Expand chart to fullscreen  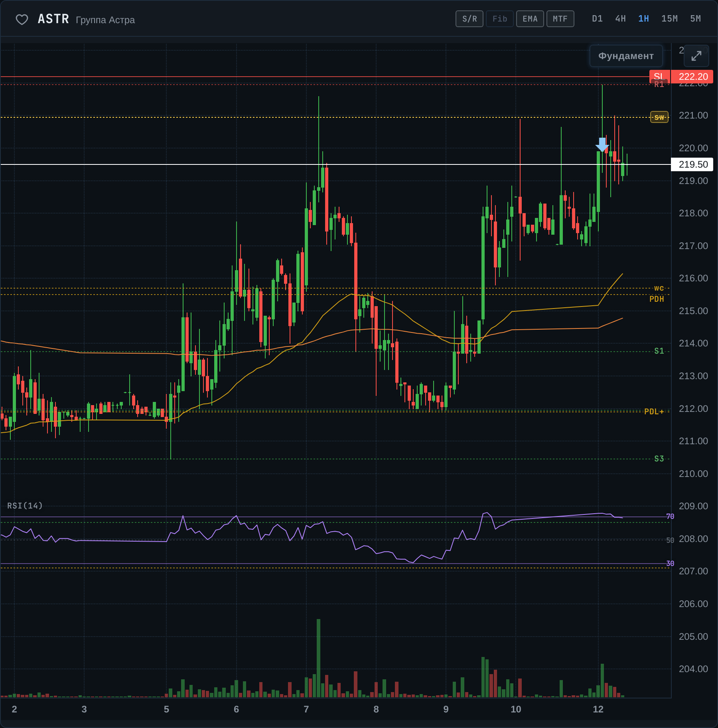pyautogui.click(x=696, y=56)
